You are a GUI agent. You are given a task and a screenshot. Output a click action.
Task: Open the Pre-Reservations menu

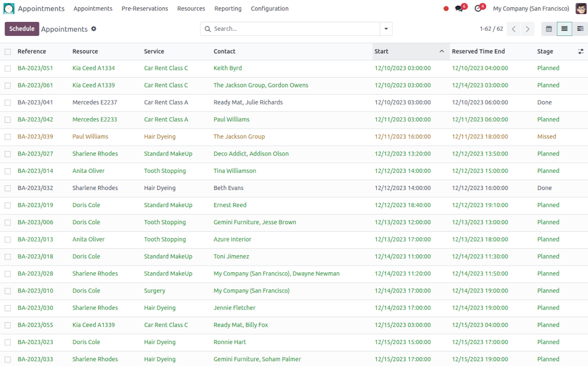click(145, 9)
